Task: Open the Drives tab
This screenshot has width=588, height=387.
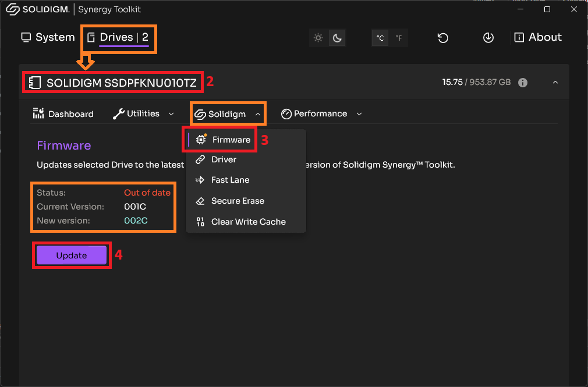Action: (118, 37)
